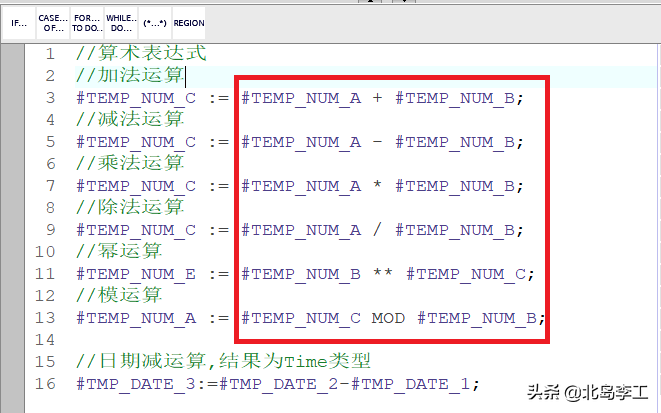The width and height of the screenshot is (661, 413).
Task: Insert a (*...*) comment block
Action: click(x=155, y=23)
